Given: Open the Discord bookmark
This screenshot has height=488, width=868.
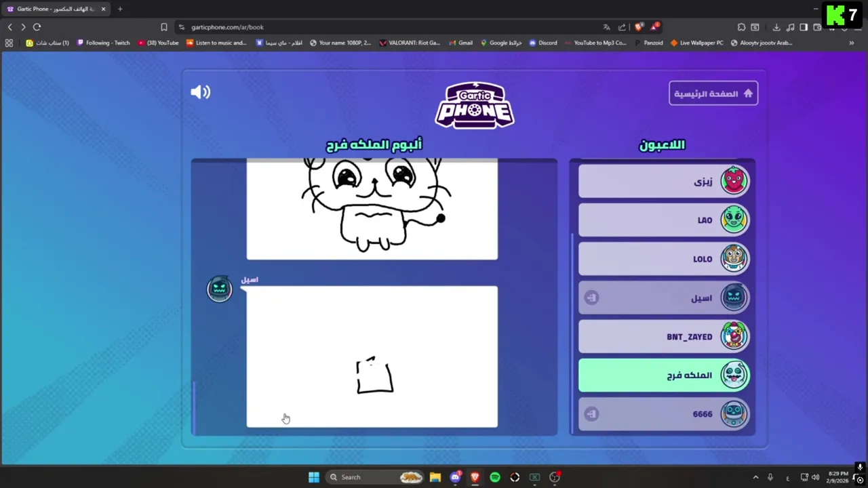Looking at the screenshot, I should (542, 43).
